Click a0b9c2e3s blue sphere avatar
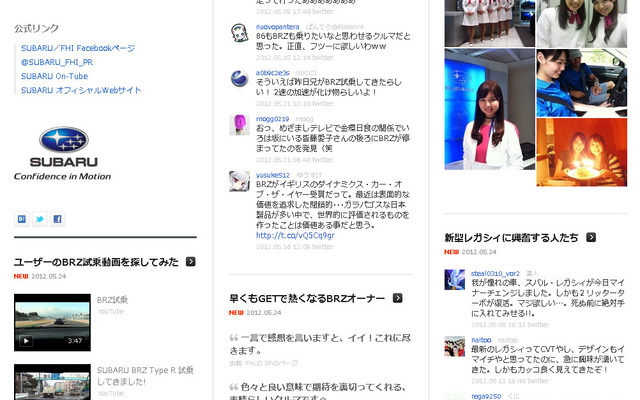This screenshot has width=640, height=400. pyautogui.click(x=239, y=79)
